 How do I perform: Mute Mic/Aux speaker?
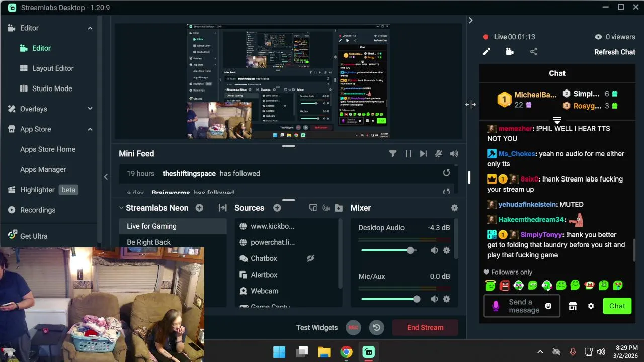(x=434, y=299)
